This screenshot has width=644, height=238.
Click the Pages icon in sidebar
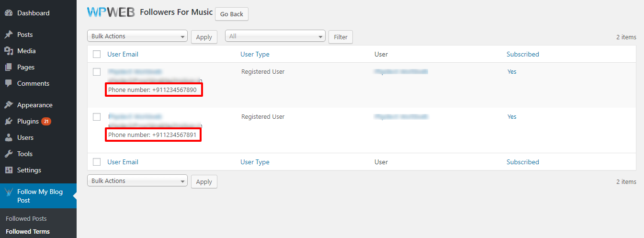pos(9,67)
